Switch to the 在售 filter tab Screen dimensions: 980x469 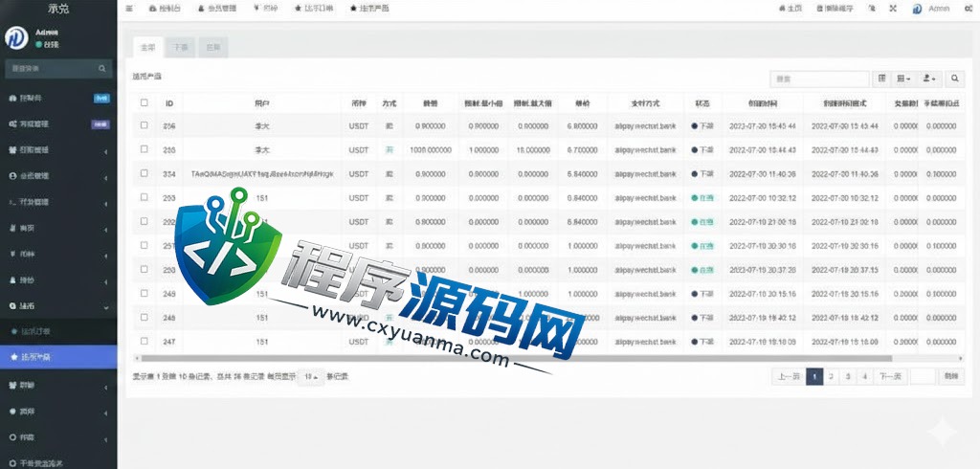coord(213,48)
